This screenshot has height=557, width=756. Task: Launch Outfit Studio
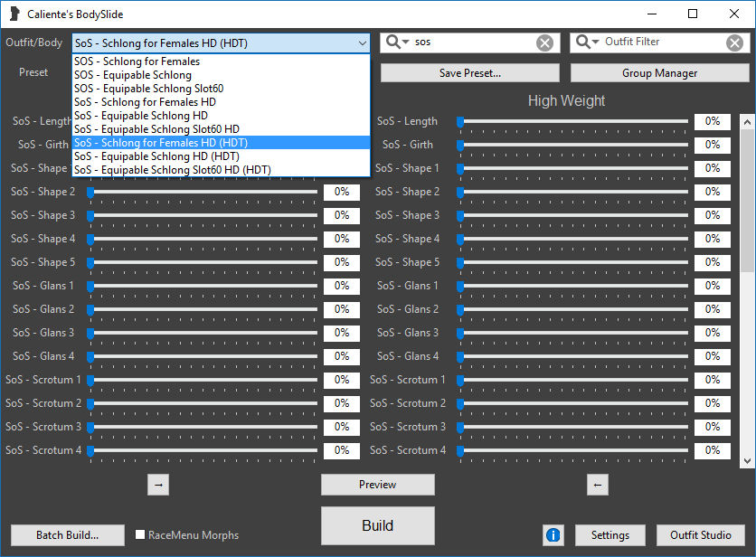click(701, 535)
